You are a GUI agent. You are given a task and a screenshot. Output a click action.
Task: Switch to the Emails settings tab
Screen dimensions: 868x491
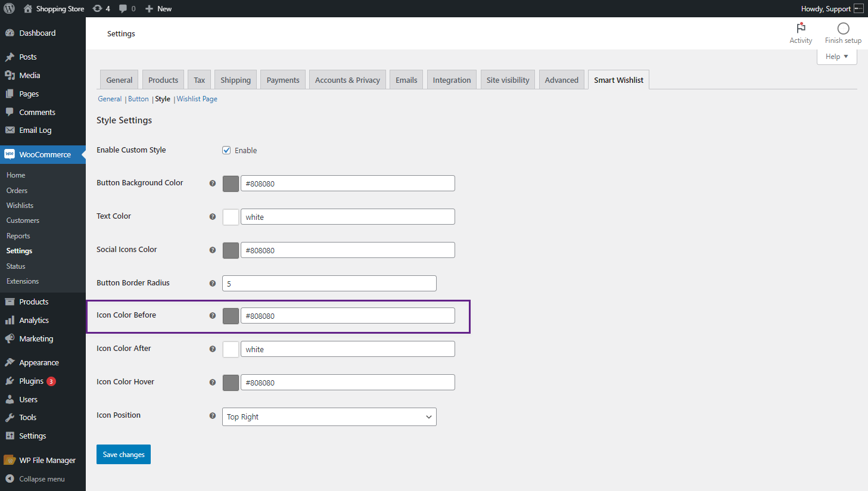point(406,80)
